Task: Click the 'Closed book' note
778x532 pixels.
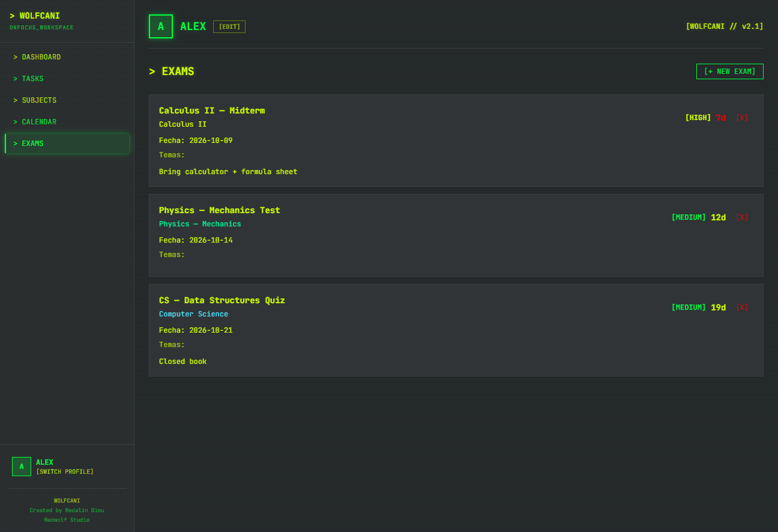Action: (x=182, y=361)
